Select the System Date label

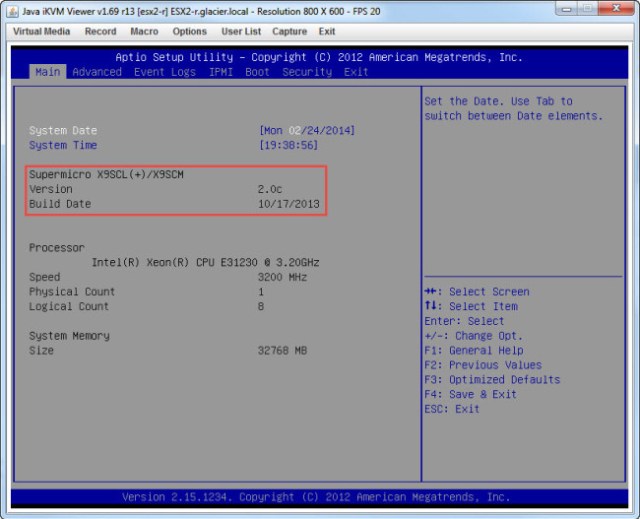(63, 131)
